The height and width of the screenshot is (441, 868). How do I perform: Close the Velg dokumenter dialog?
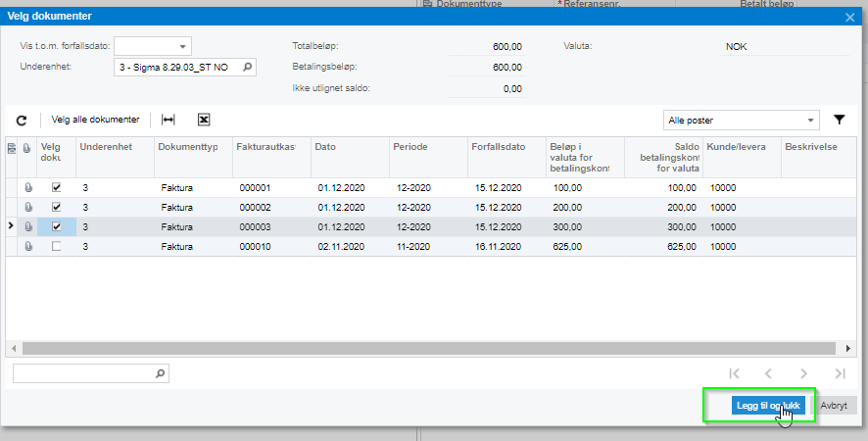click(849, 16)
